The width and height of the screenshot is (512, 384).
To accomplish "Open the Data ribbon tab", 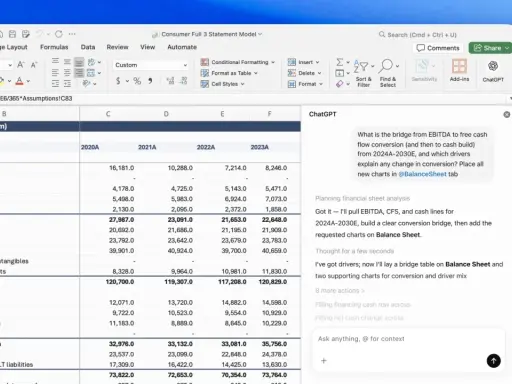I will 88,47.
